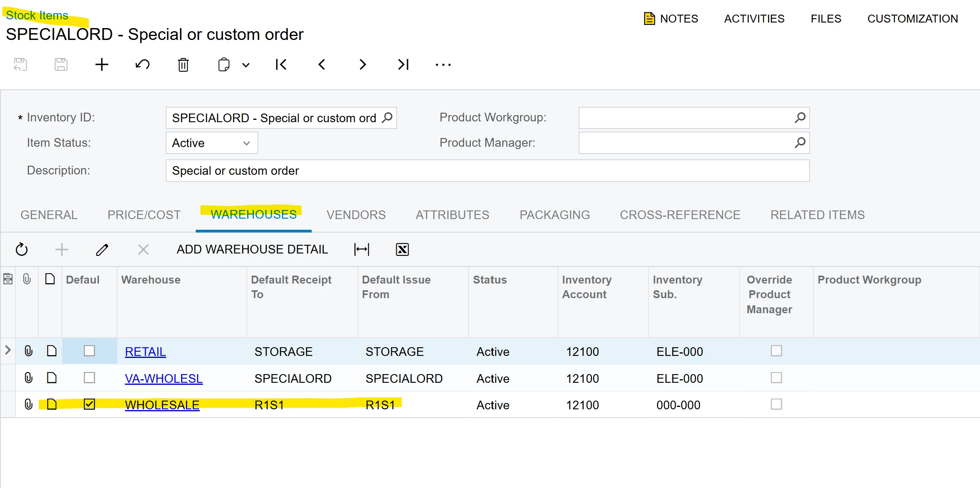Switch to the VENDORS tab

[356, 215]
